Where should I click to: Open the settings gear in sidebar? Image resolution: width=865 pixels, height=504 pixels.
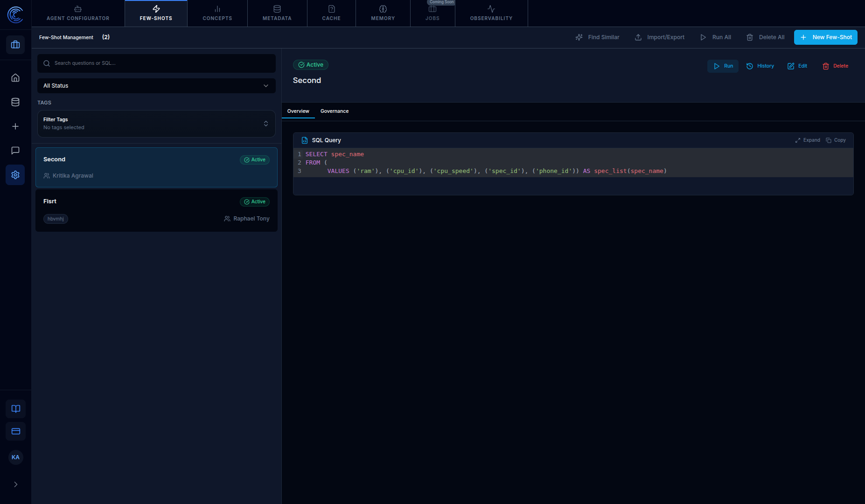click(x=15, y=175)
